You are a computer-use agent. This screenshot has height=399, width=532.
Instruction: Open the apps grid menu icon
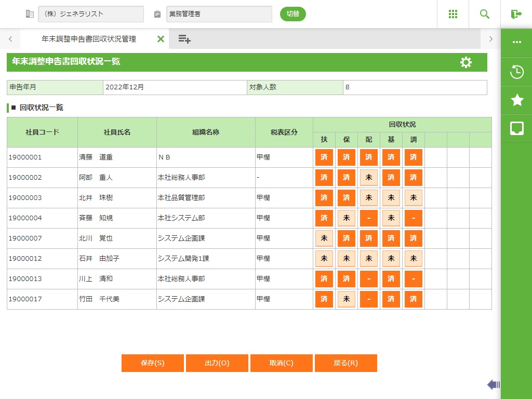click(x=453, y=14)
